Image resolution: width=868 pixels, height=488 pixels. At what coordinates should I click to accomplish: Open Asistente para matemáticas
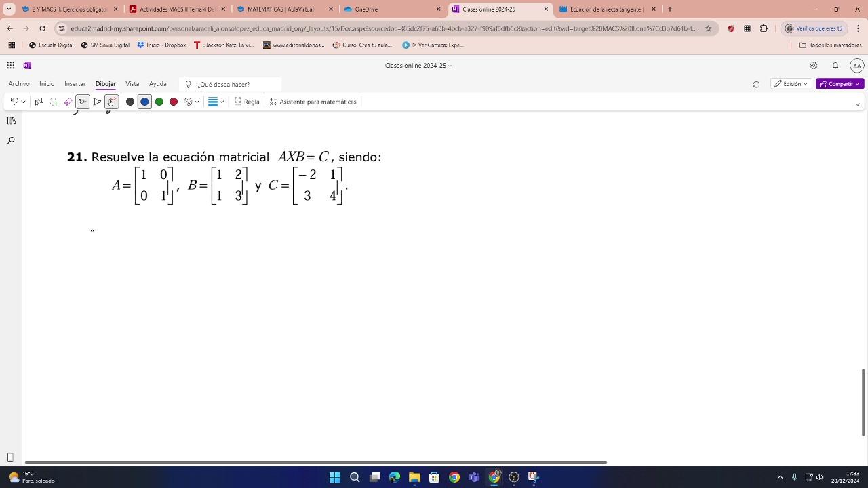coord(313,102)
